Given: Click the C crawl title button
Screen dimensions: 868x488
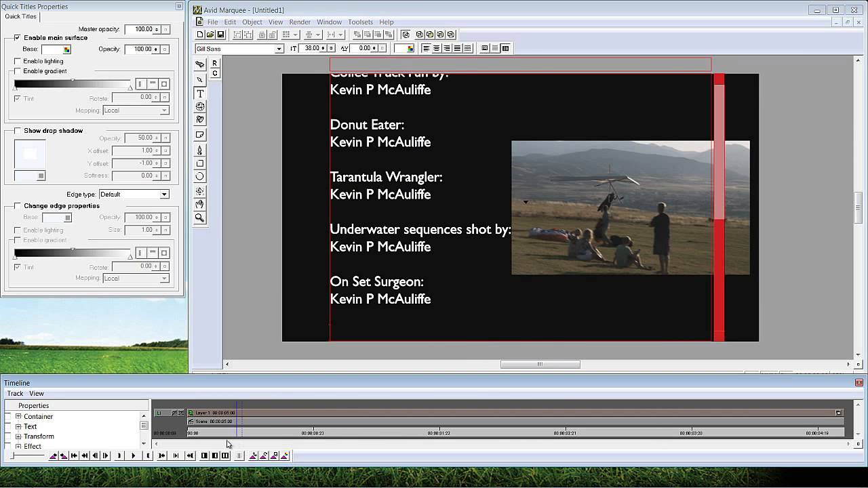Looking at the screenshot, I should pos(215,73).
